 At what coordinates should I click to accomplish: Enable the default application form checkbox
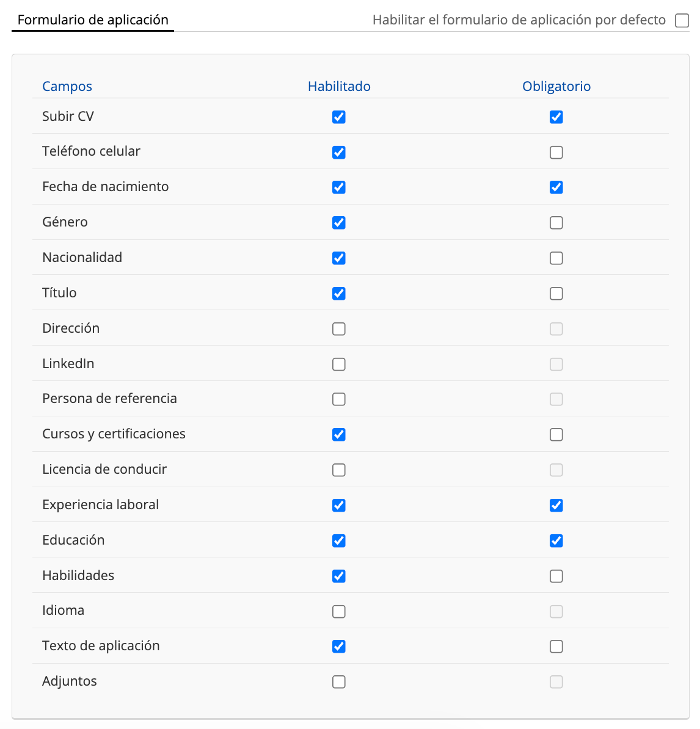(682, 21)
